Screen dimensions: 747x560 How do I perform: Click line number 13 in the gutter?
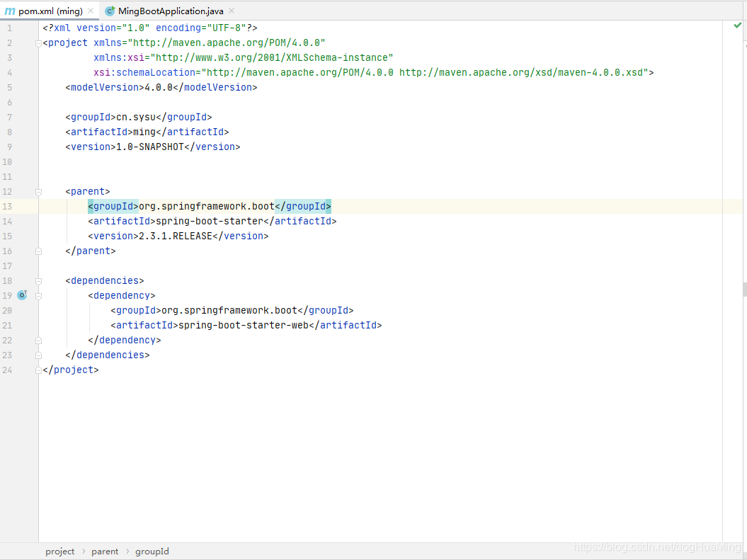[x=7, y=206]
